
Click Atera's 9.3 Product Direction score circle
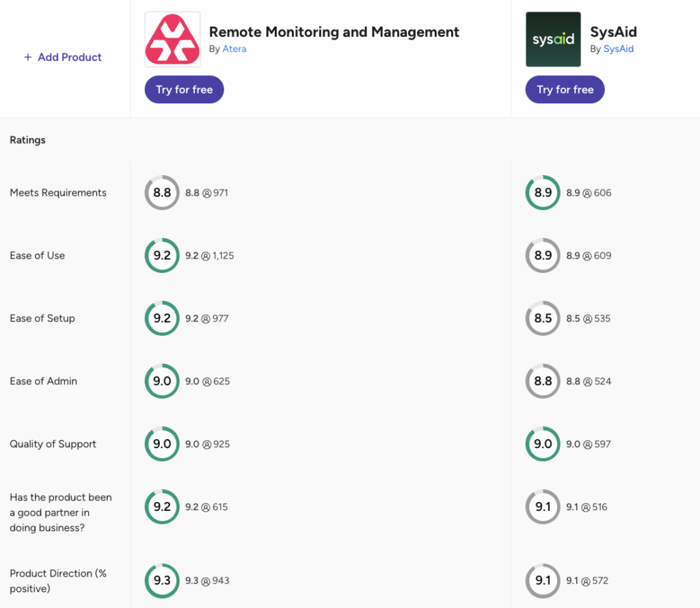(162, 581)
